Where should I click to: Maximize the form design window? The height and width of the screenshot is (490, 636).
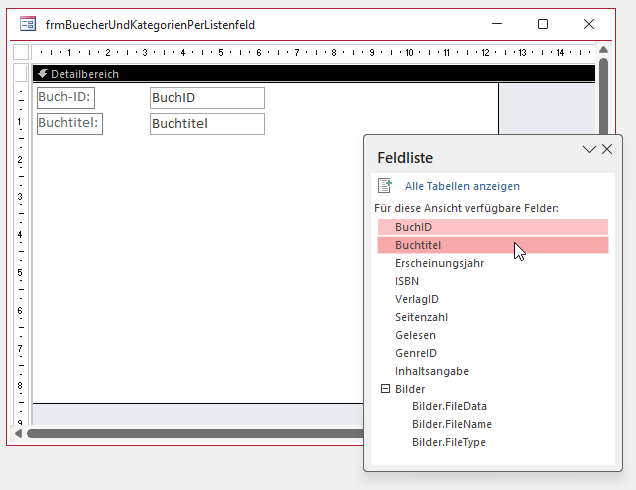pos(543,24)
